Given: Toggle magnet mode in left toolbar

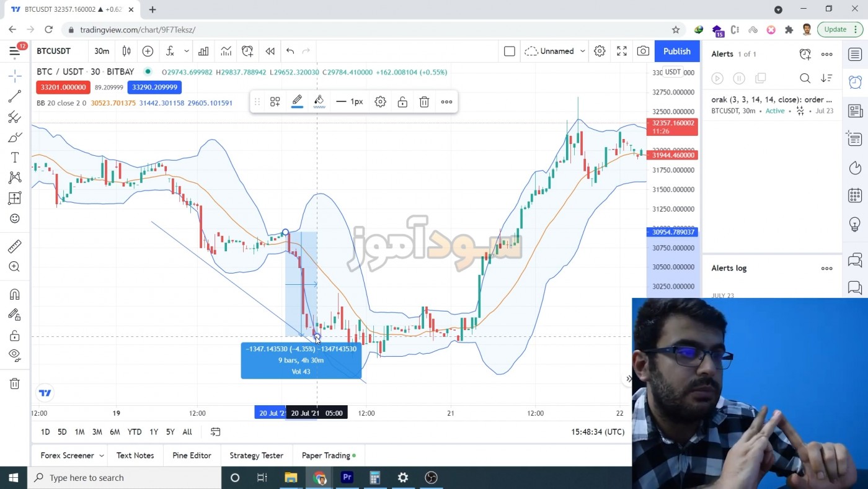Looking at the screenshot, I should tap(15, 294).
